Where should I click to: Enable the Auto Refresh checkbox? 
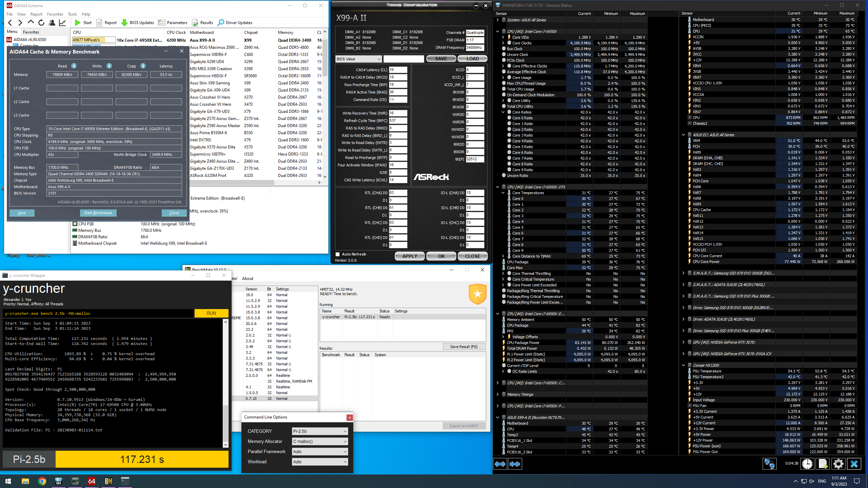tap(338, 254)
